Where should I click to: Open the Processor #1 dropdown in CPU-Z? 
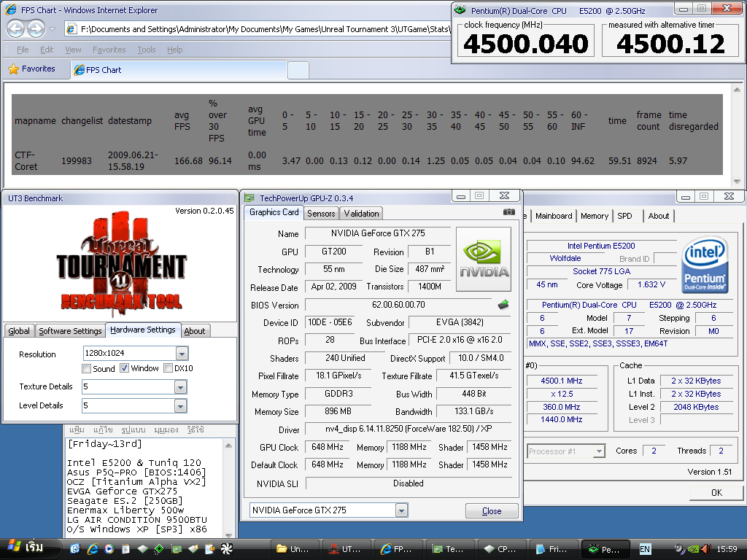[600, 451]
